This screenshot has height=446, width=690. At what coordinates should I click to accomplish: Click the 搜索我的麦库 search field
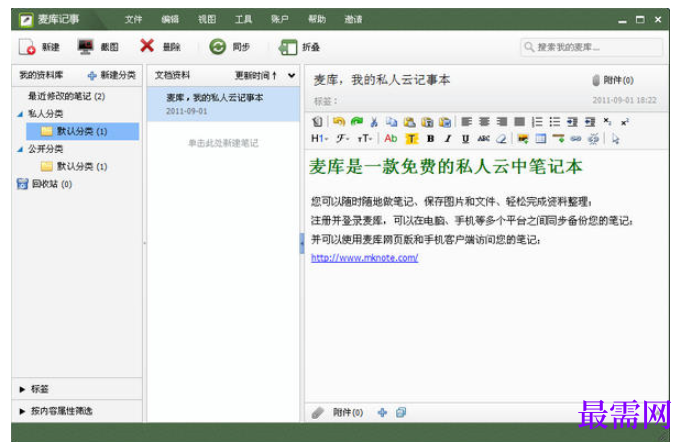[591, 47]
